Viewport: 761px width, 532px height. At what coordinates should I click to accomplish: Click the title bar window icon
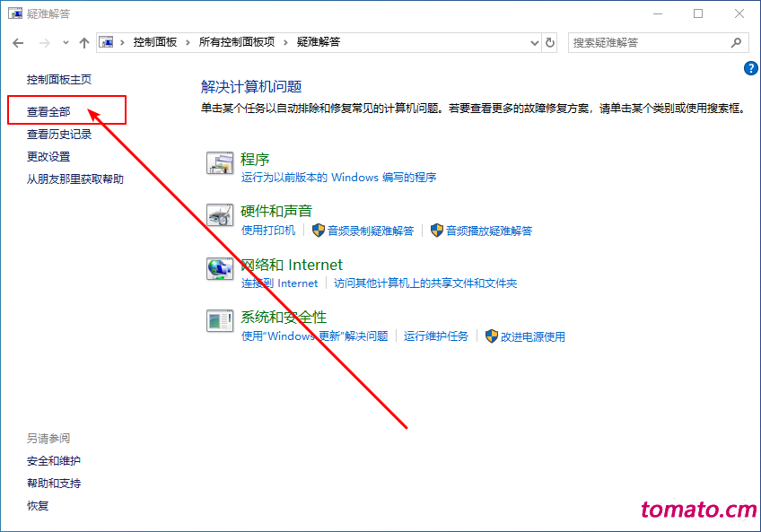[x=15, y=13]
